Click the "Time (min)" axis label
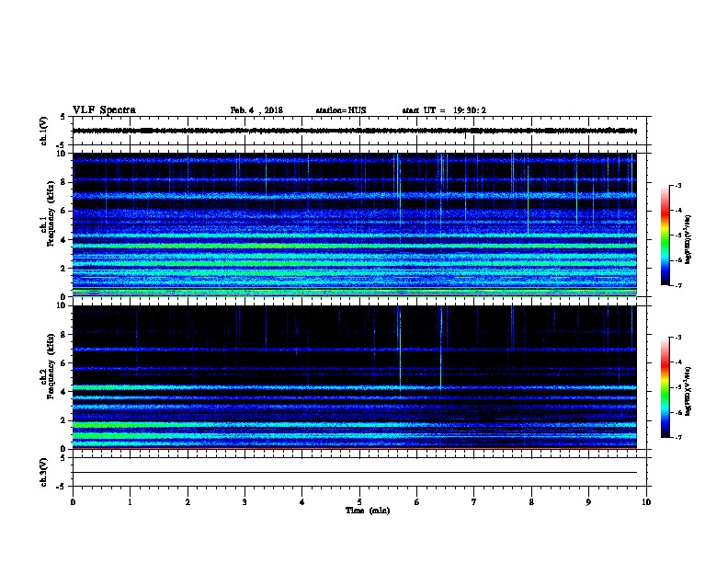 pyautogui.click(x=368, y=511)
